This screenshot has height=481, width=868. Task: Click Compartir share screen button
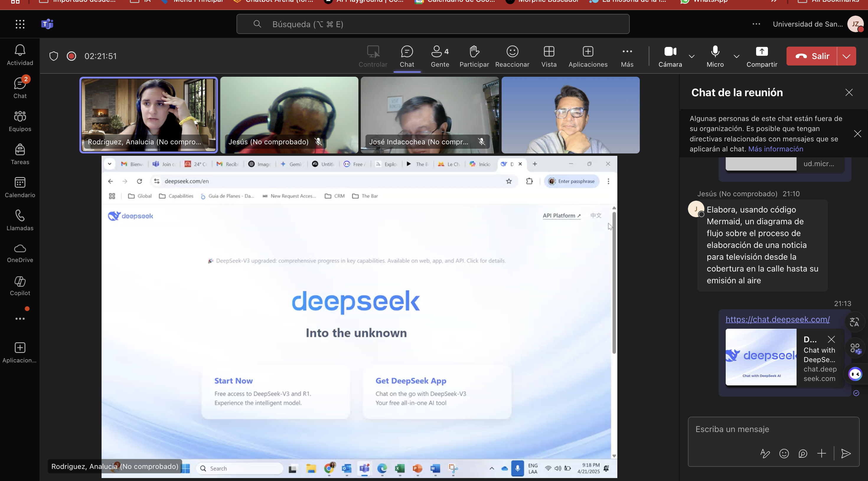click(761, 56)
